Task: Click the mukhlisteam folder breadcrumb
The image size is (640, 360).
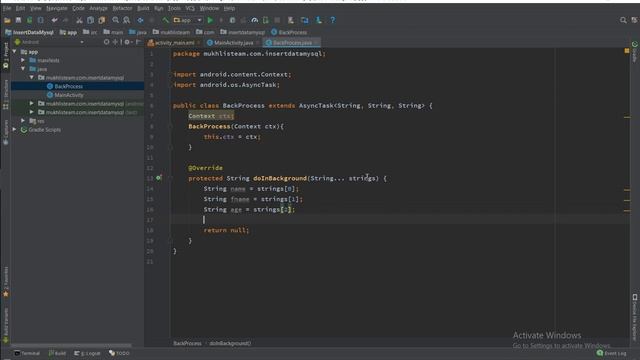Action: click(x=171, y=32)
